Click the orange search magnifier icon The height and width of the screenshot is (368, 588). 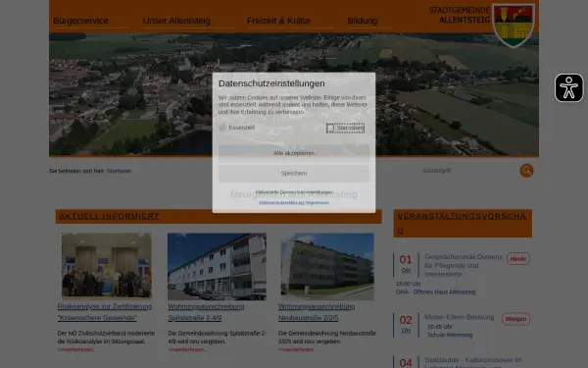[x=526, y=171]
